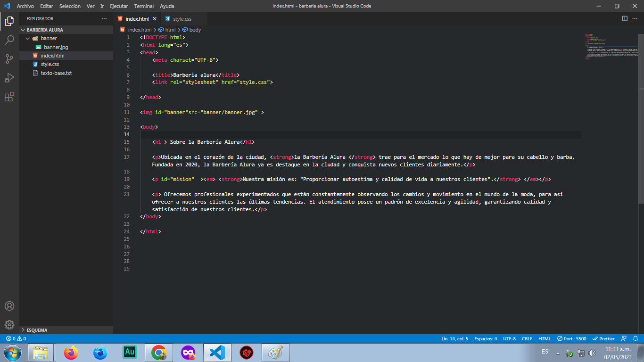Show hidden system tray icons

click(558, 353)
